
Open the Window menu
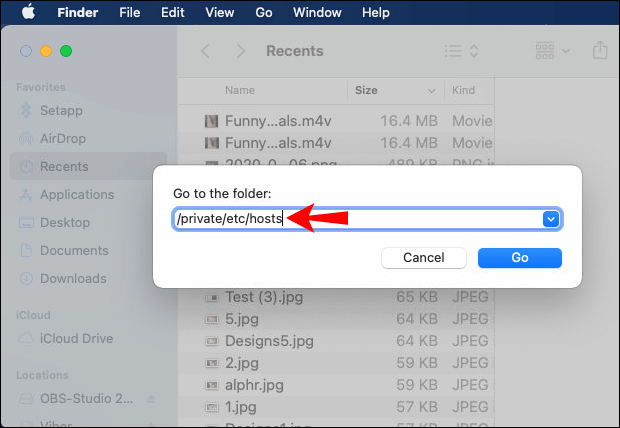pyautogui.click(x=317, y=13)
